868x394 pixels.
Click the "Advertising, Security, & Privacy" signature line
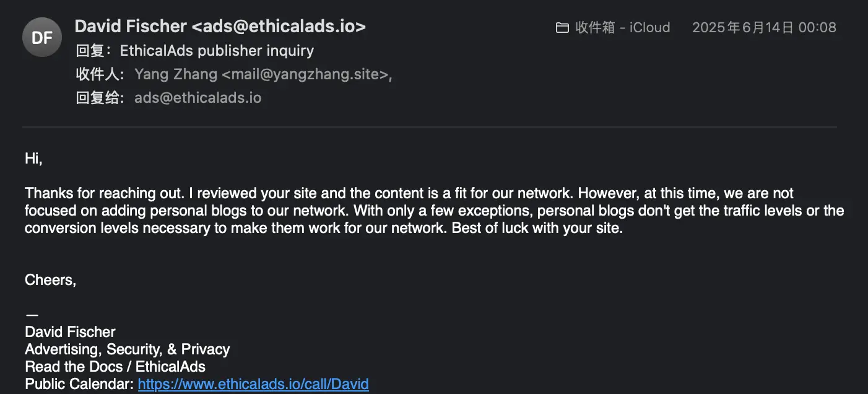[x=127, y=349]
